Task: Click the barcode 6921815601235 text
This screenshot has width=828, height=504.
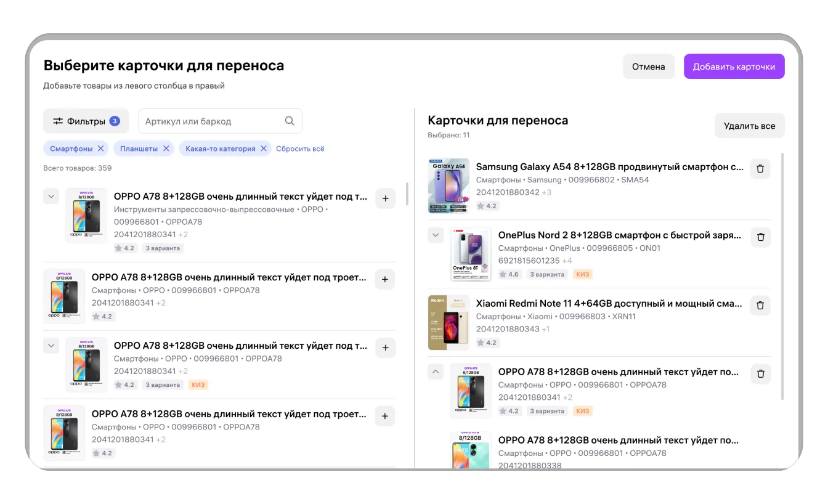Action: 529,261
